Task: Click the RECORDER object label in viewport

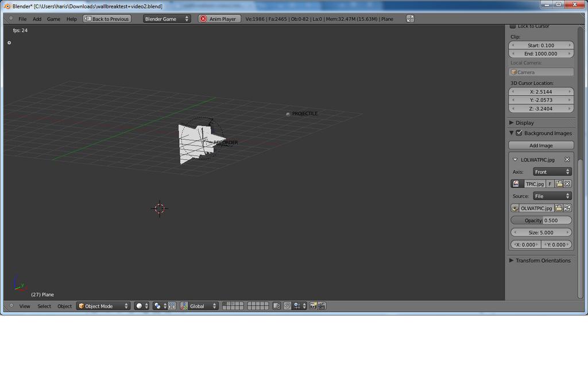Action: click(225, 143)
